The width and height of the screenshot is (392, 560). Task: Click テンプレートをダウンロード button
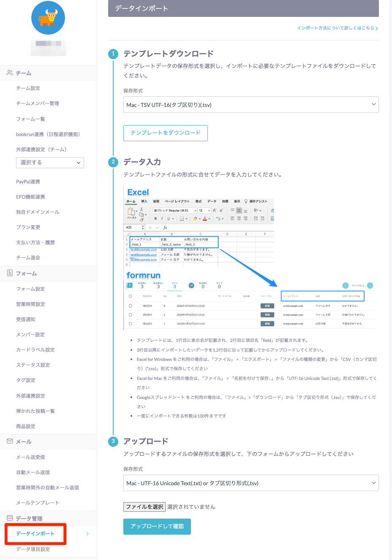166,133
